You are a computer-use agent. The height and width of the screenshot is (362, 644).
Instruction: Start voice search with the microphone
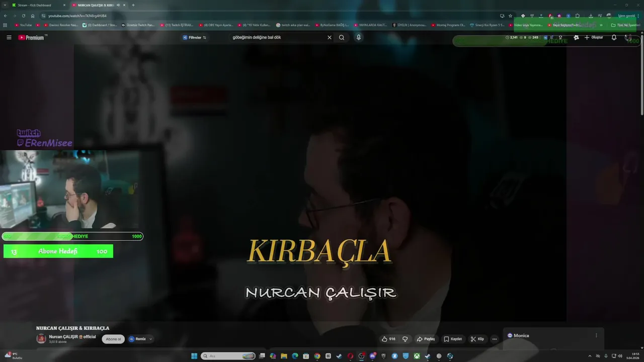tap(358, 37)
